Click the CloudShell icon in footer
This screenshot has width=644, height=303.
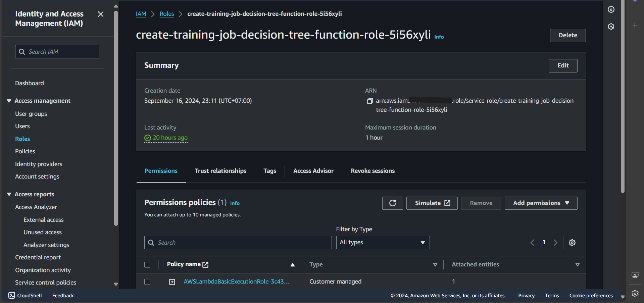pos(12,295)
